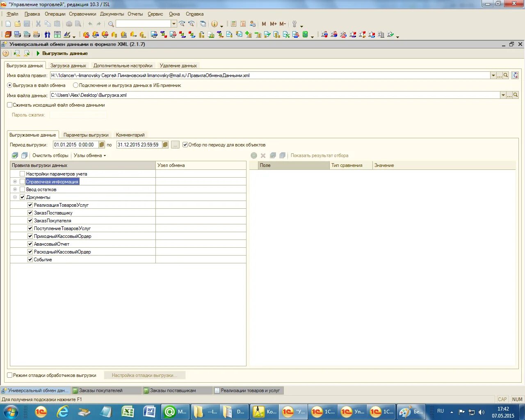Click the Windows Start button
Image resolution: width=525 pixels, height=420 pixels.
click(x=11, y=411)
